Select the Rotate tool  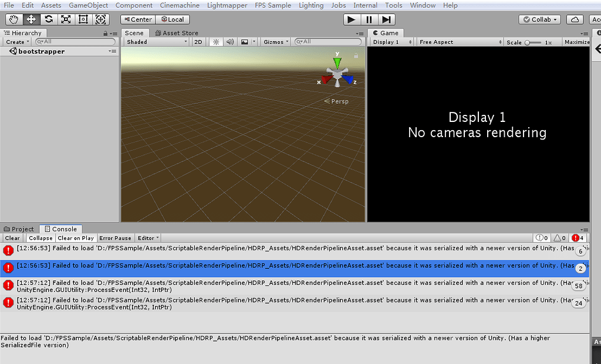coord(48,19)
